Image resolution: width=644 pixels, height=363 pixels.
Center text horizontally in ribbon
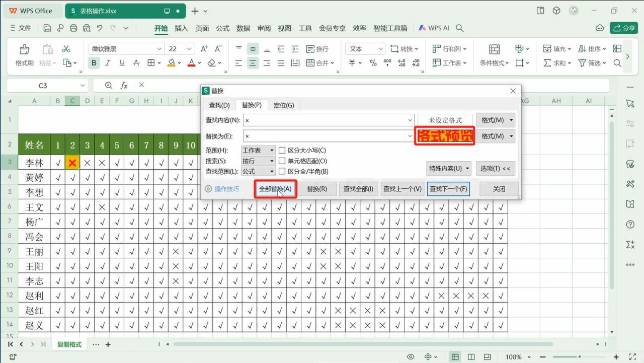click(x=253, y=63)
